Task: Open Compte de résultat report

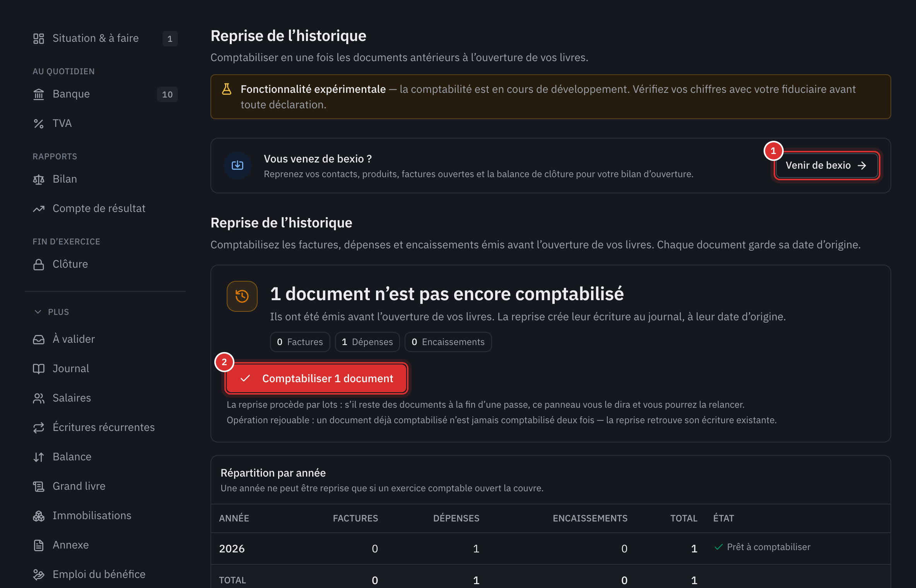Action: click(105, 209)
